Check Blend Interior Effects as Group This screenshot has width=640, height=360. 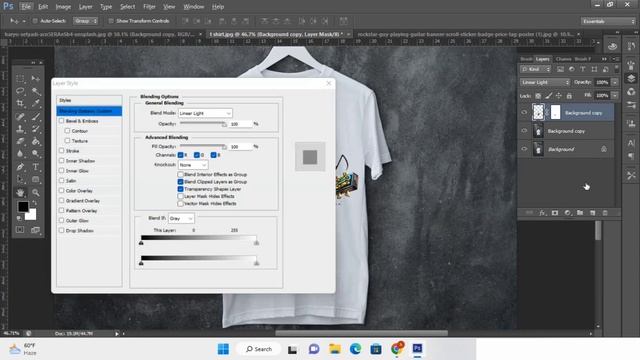(x=180, y=174)
